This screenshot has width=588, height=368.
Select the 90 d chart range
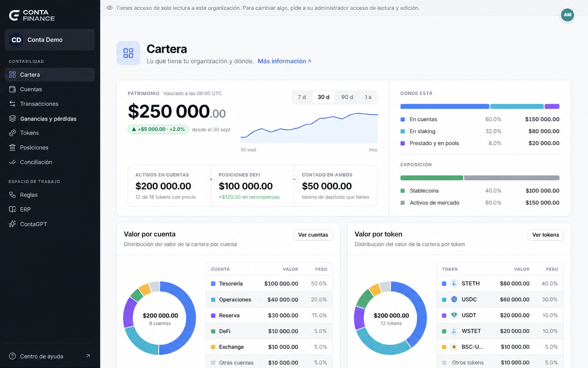(x=347, y=97)
